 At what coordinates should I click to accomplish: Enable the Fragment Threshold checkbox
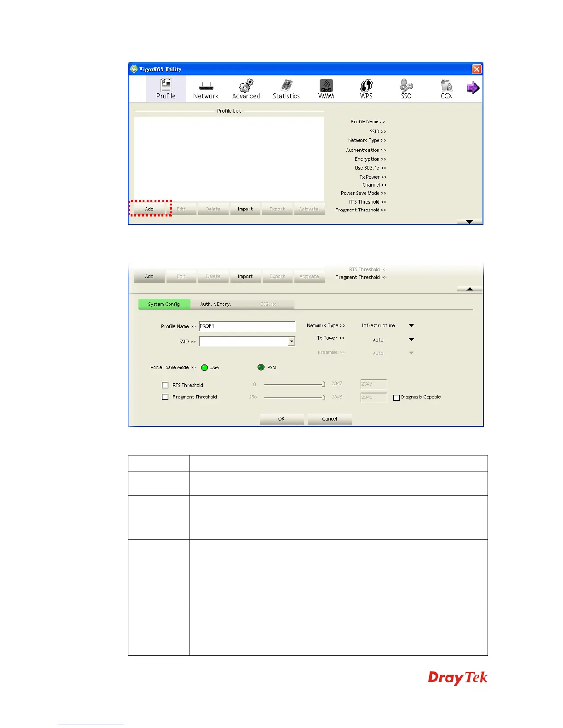[165, 397]
